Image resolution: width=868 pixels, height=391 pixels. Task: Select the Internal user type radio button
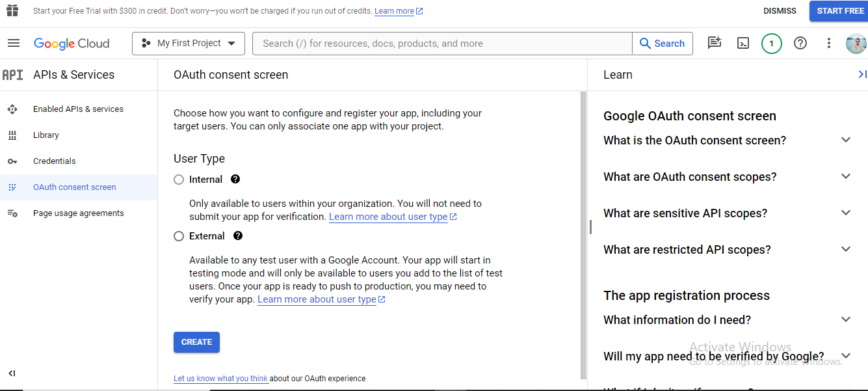tap(179, 180)
